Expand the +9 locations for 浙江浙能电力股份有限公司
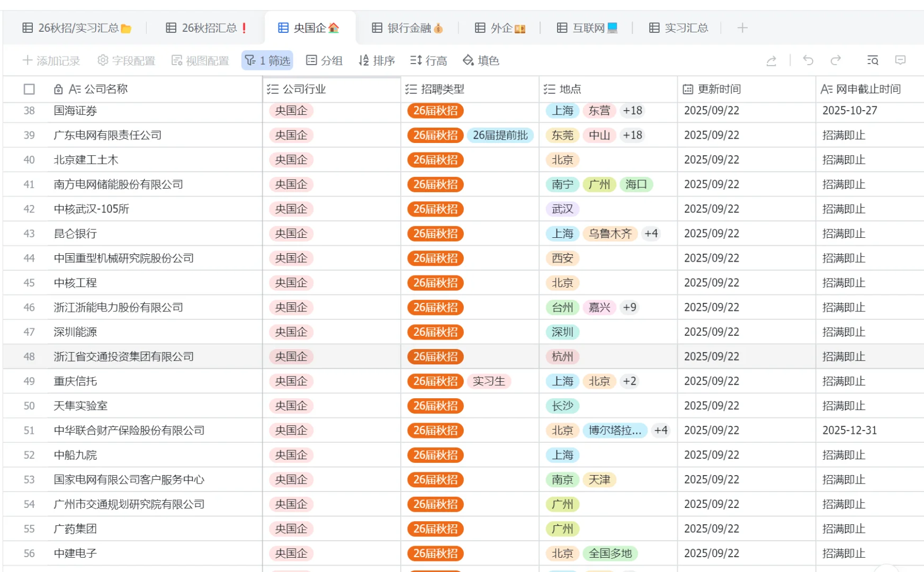 630,308
